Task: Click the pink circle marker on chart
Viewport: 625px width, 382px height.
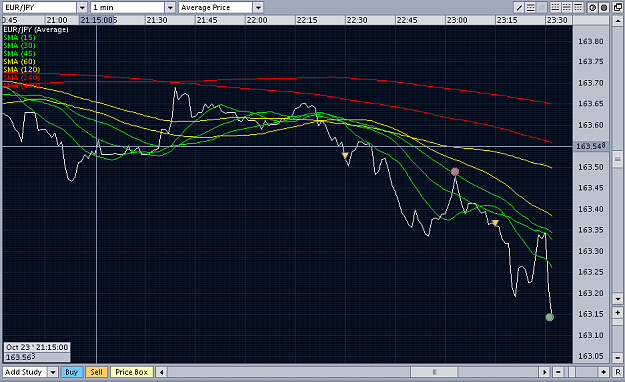Action: click(455, 172)
